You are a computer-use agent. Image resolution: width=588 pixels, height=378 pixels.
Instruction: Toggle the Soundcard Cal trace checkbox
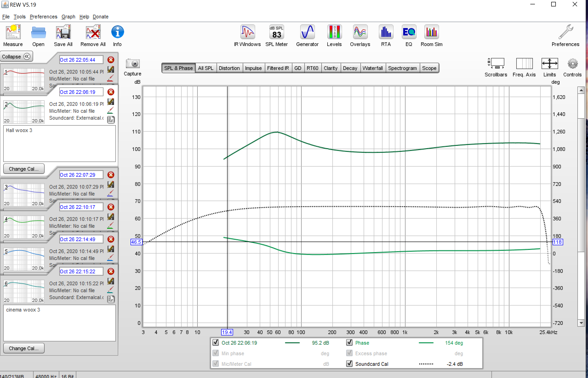tap(349, 363)
